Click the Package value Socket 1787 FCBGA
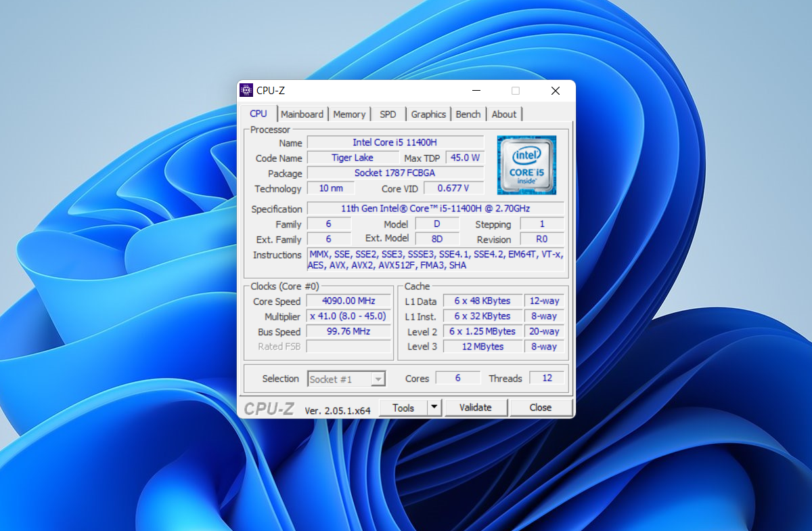 395,173
